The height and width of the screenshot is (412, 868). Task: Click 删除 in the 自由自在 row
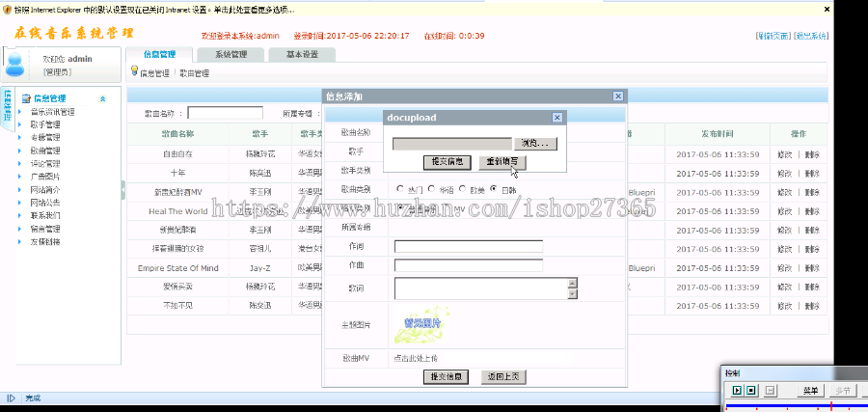tap(812, 154)
